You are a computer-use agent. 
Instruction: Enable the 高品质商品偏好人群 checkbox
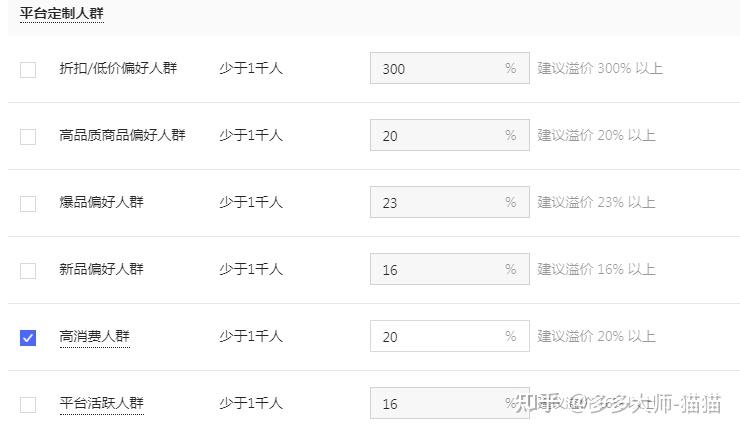28,136
